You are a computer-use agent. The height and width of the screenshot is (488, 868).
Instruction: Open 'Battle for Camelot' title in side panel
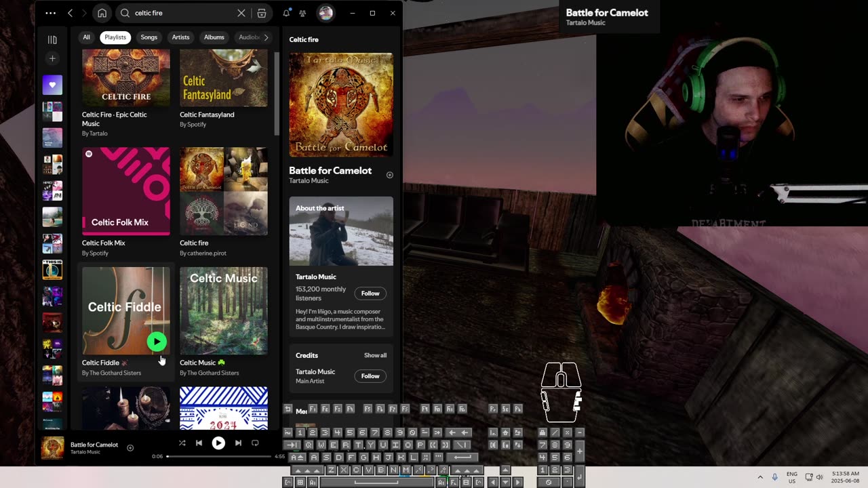tap(330, 171)
